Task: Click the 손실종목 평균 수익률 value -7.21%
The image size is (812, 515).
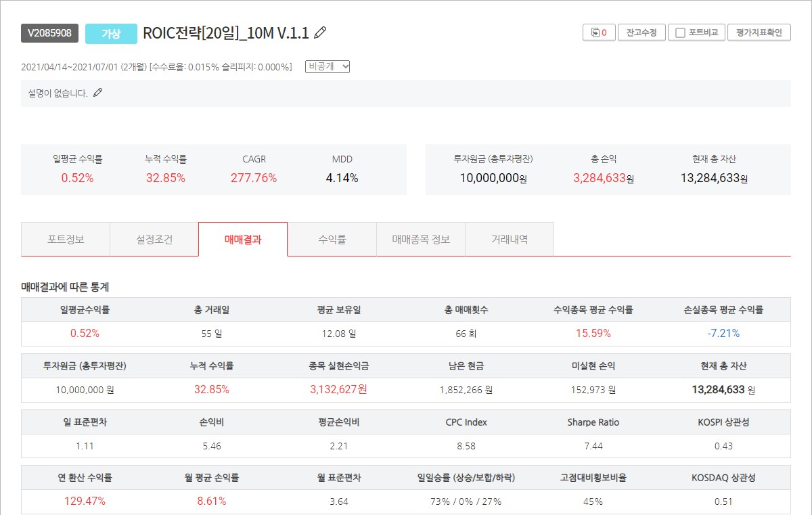Action: tap(723, 333)
